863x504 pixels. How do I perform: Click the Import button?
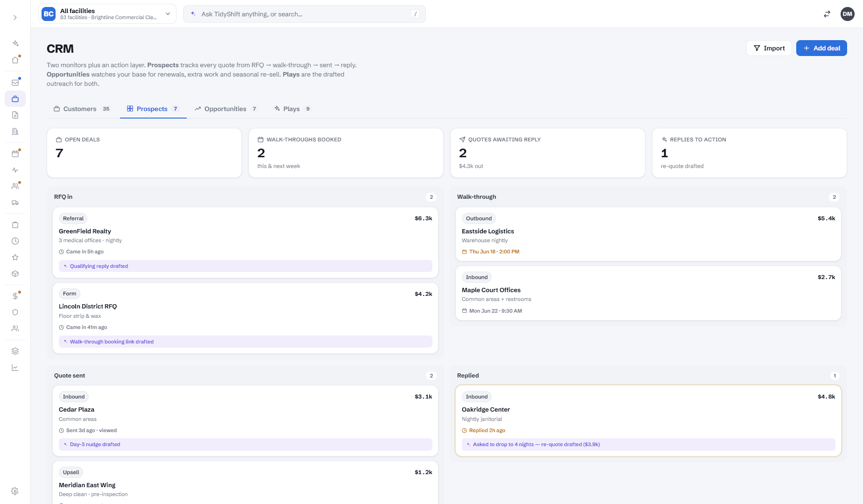769,48
